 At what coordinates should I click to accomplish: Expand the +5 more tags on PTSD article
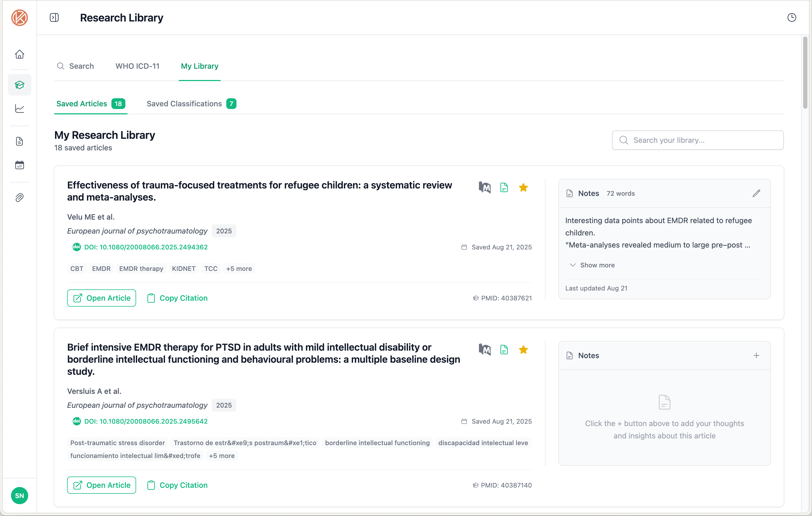[221, 455]
